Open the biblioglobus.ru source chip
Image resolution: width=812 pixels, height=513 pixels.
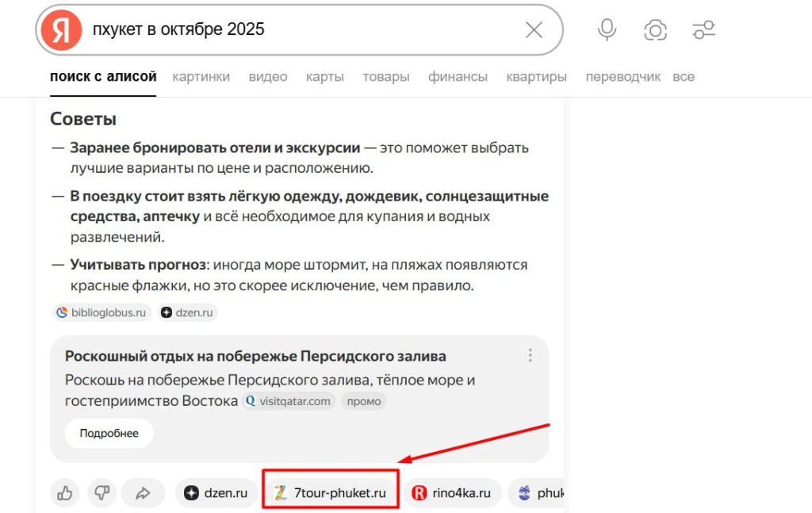tap(101, 312)
